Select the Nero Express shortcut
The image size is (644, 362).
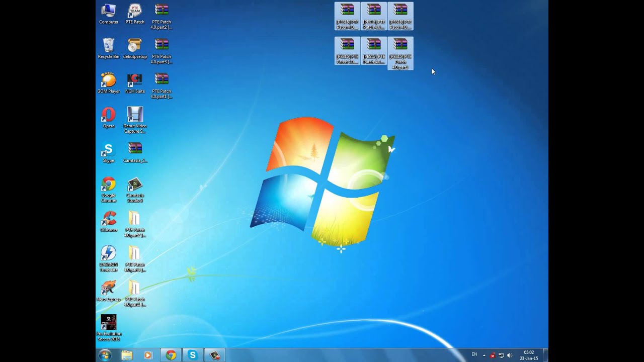(x=109, y=292)
